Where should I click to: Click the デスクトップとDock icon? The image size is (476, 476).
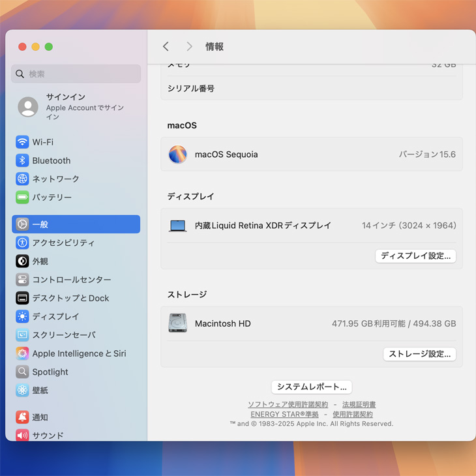coord(22,298)
